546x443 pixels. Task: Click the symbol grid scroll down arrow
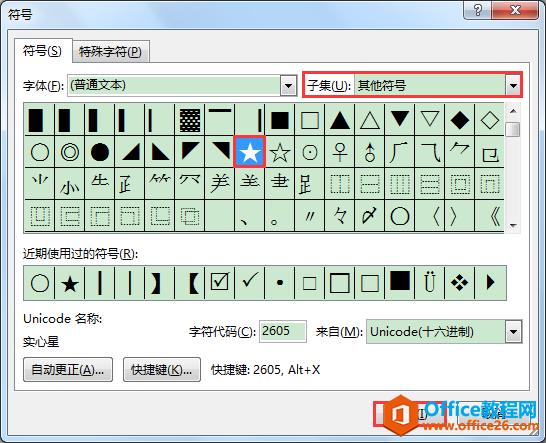(513, 226)
